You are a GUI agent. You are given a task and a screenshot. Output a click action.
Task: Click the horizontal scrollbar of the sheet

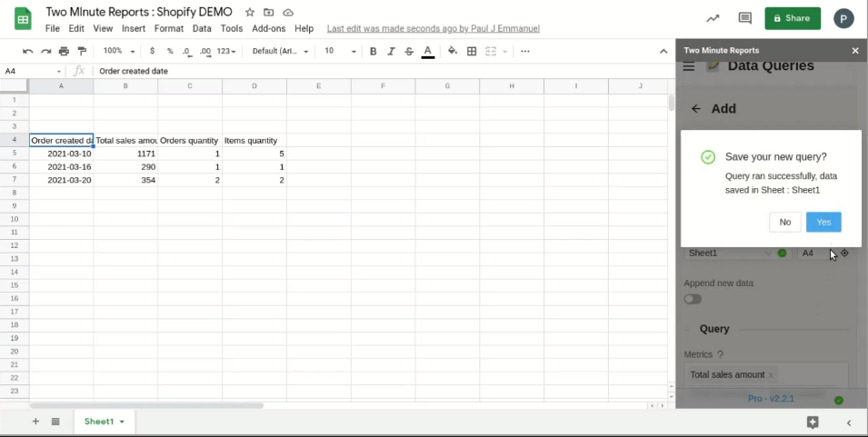(x=146, y=405)
